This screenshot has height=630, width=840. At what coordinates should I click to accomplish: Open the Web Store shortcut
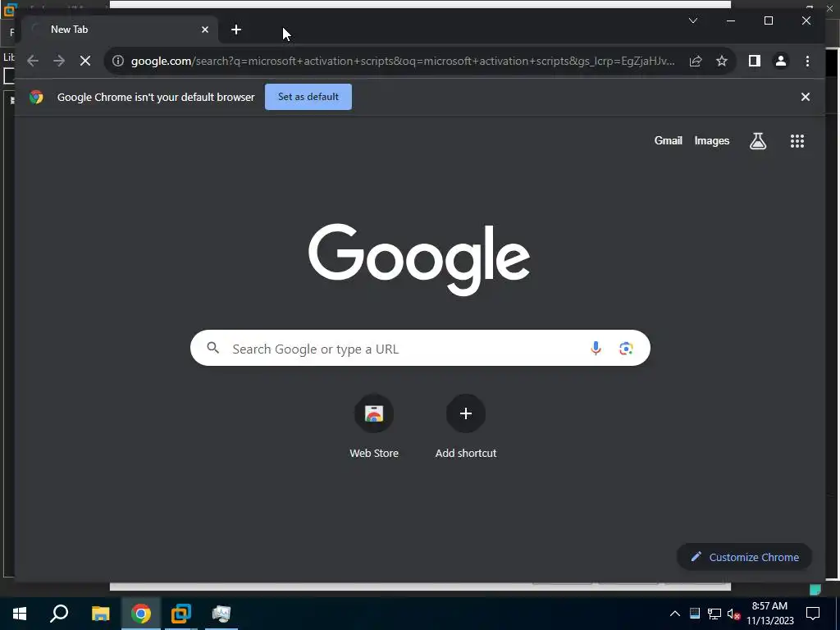[374, 427]
